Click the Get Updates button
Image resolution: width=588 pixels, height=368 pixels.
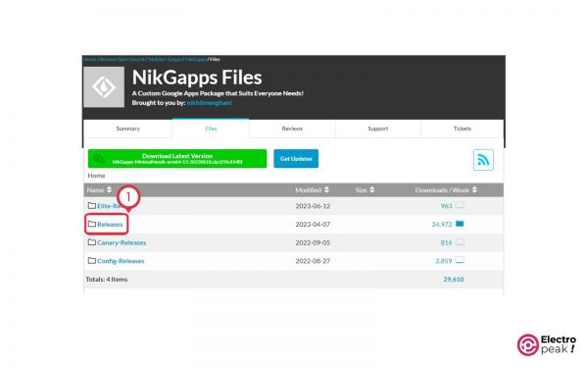[296, 158]
